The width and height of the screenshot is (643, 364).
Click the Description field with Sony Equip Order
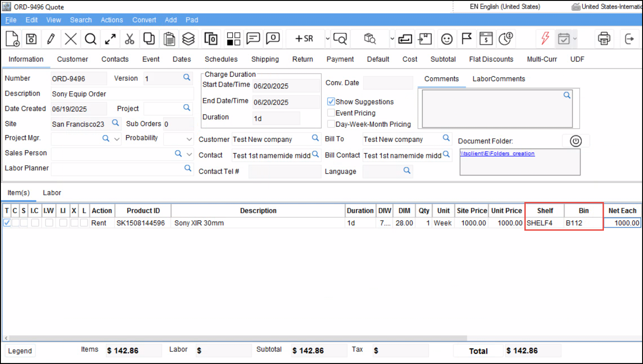(x=121, y=94)
